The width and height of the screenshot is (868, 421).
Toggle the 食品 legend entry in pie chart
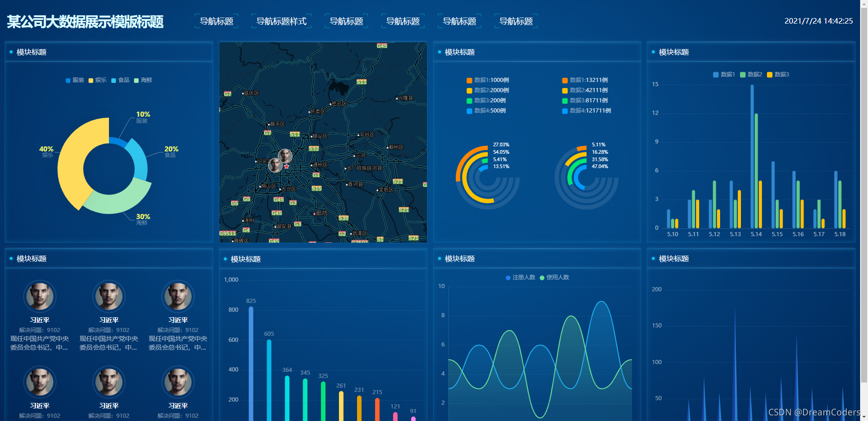pyautogui.click(x=121, y=80)
